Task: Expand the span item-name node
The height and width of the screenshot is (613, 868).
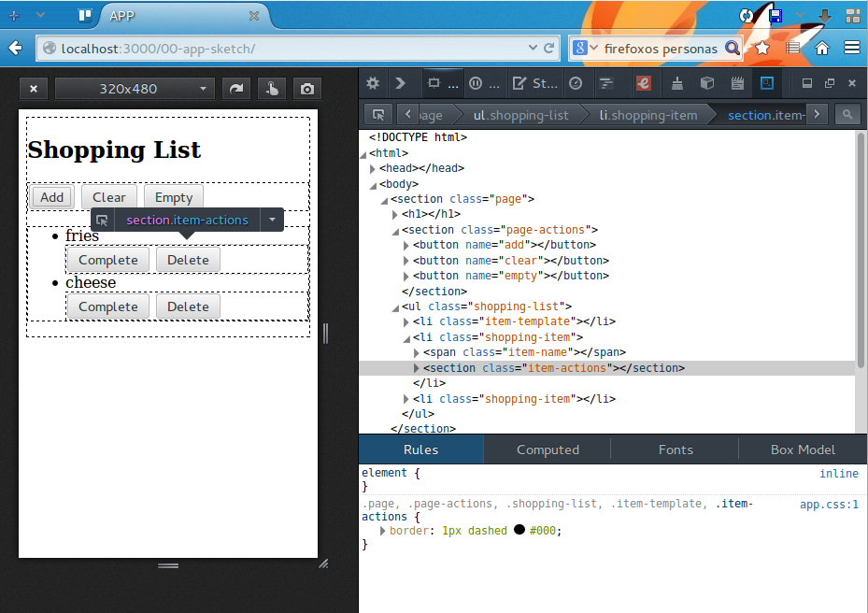Action: pos(417,352)
